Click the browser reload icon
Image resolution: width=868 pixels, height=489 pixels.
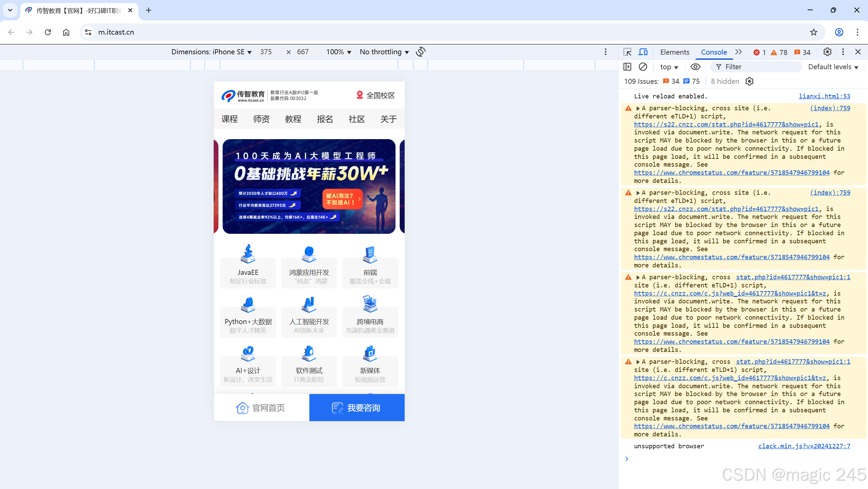[x=48, y=32]
